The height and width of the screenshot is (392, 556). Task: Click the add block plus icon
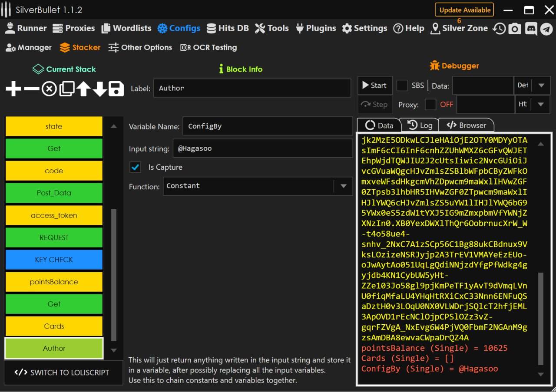point(13,89)
